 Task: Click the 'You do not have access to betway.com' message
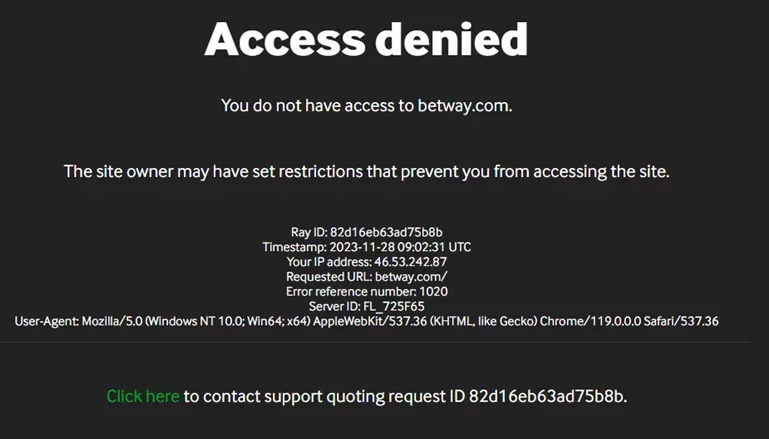(x=366, y=106)
